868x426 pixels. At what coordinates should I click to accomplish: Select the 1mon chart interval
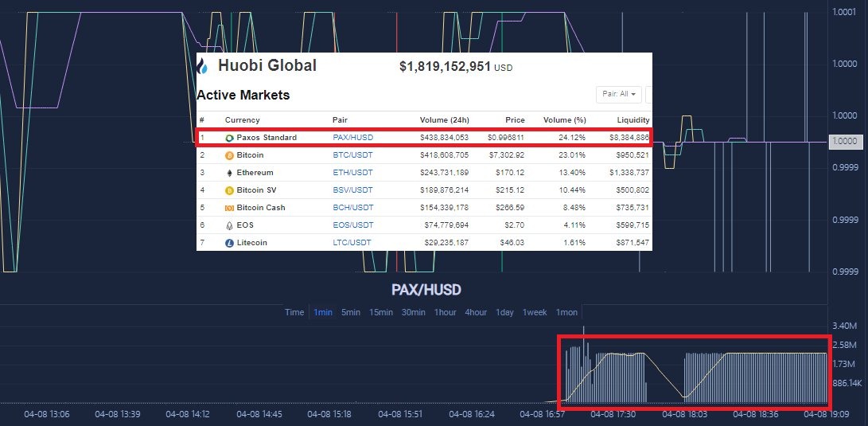click(x=566, y=312)
